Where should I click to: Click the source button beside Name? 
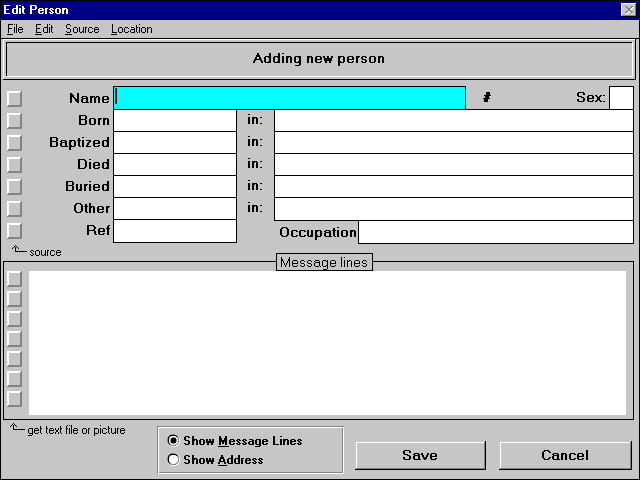pyautogui.click(x=14, y=98)
